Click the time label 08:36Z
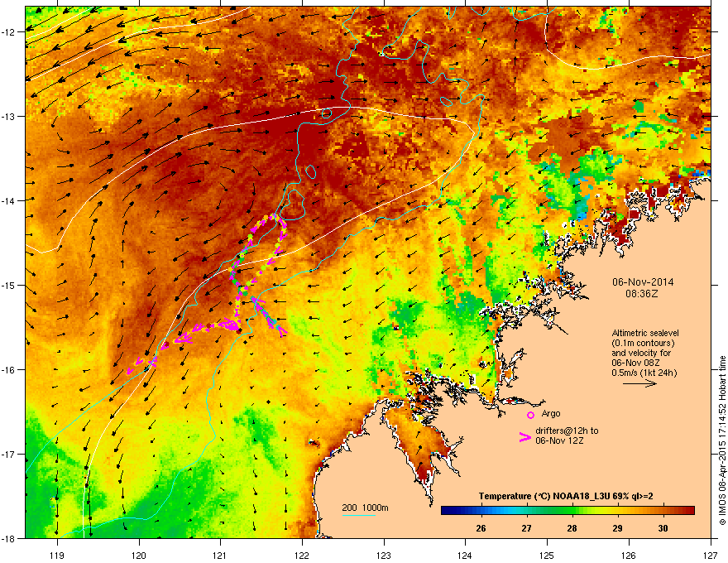The width and height of the screenshot is (728, 563). [642, 294]
